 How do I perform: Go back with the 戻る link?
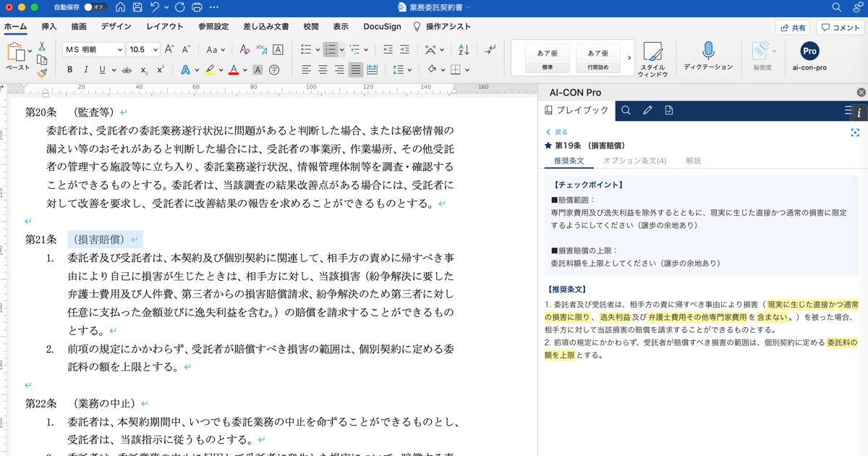tap(557, 132)
